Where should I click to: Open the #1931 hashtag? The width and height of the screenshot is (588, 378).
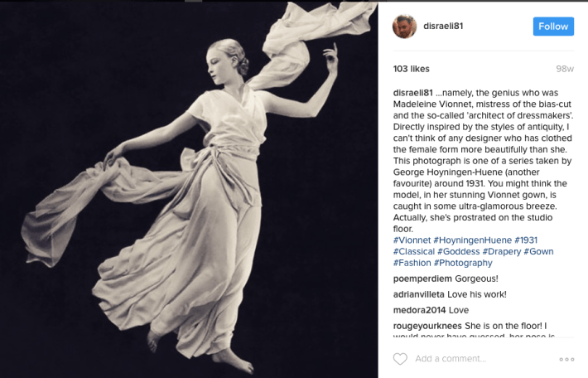[525, 240]
